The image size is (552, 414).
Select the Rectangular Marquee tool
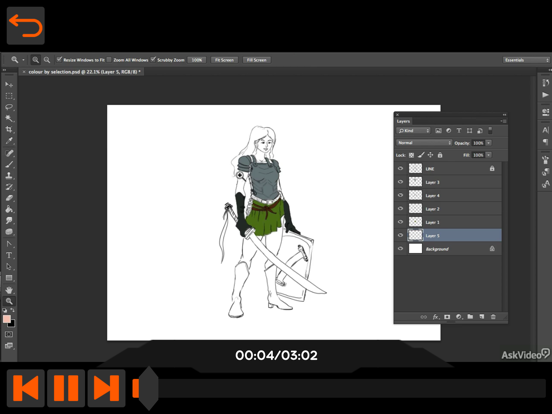coord(9,96)
